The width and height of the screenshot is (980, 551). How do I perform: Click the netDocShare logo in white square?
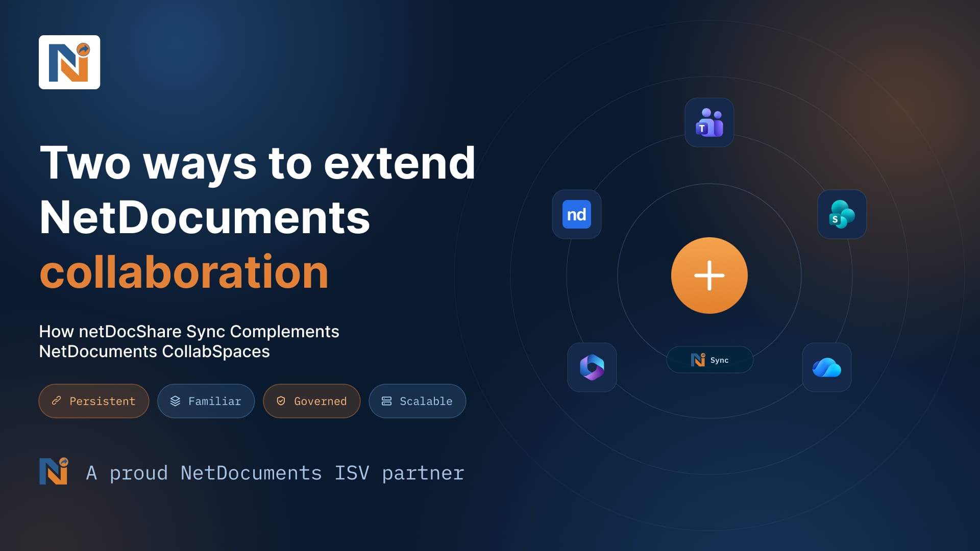click(x=69, y=62)
